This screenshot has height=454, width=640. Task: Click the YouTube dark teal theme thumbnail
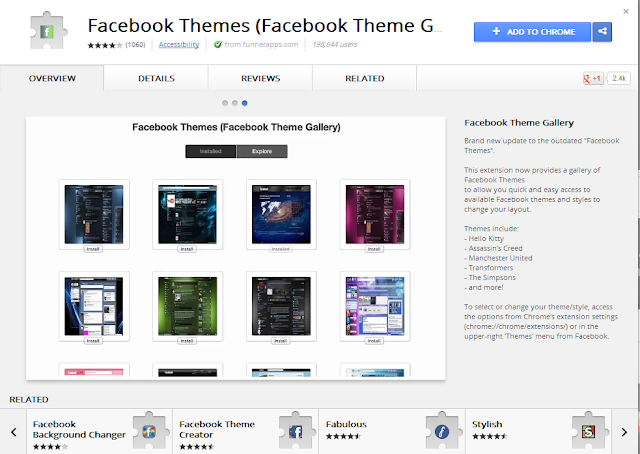click(187, 214)
